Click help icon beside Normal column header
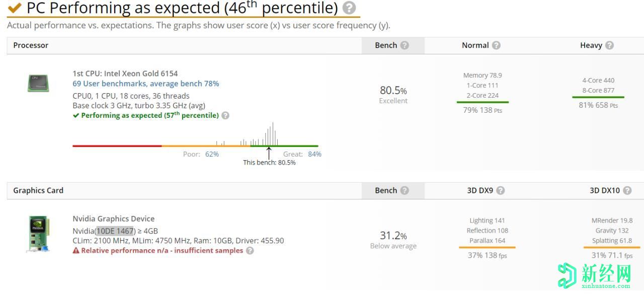Viewport: 644px width, 294px height. (x=496, y=45)
